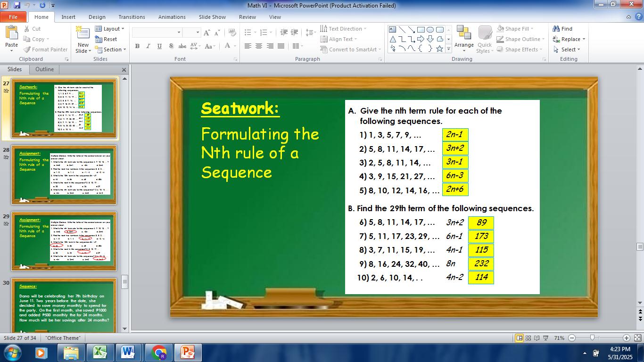Screen dimensions: 644x362
Task: Click the Save icon in Quick Access Toolbar
Action: (x=17, y=5)
